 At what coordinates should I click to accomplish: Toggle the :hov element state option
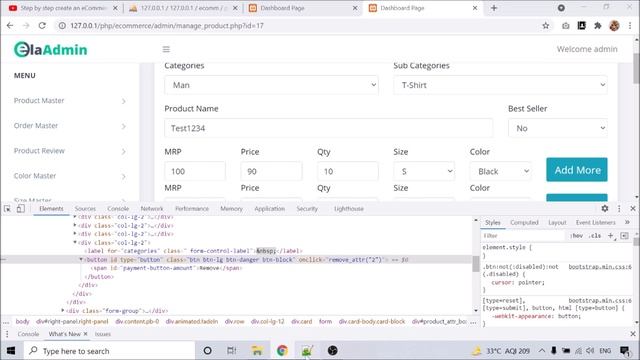coord(577,236)
